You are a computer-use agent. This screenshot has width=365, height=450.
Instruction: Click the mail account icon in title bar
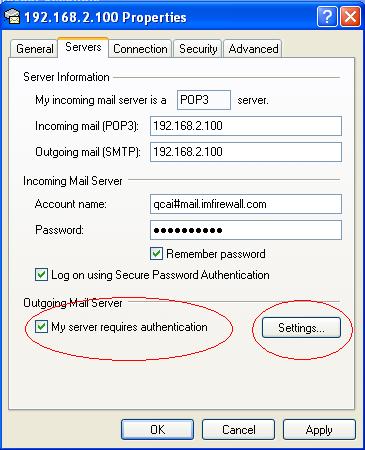(12, 17)
